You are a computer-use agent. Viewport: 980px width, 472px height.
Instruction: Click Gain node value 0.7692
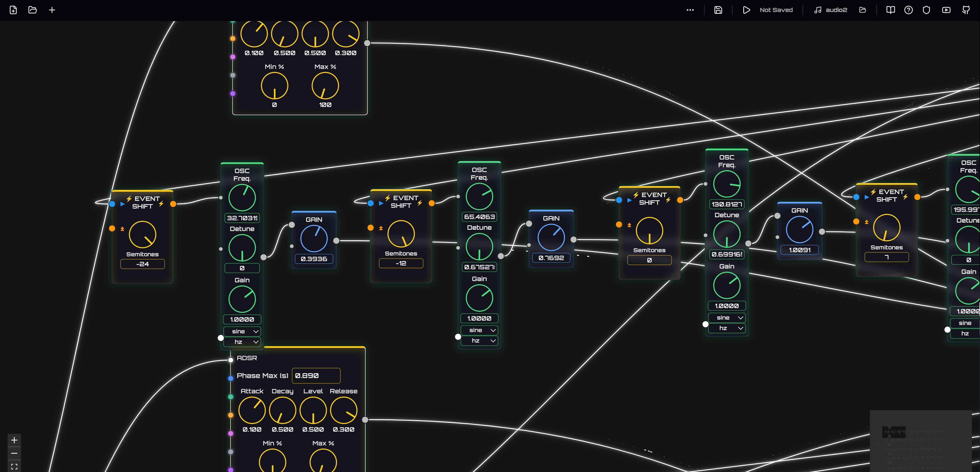tap(551, 258)
